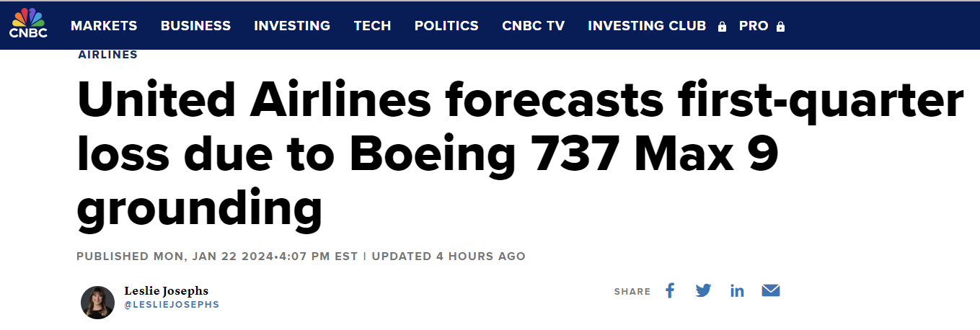This screenshot has height=330, width=980.
Task: Navigate to the Politics section
Action: tap(446, 26)
